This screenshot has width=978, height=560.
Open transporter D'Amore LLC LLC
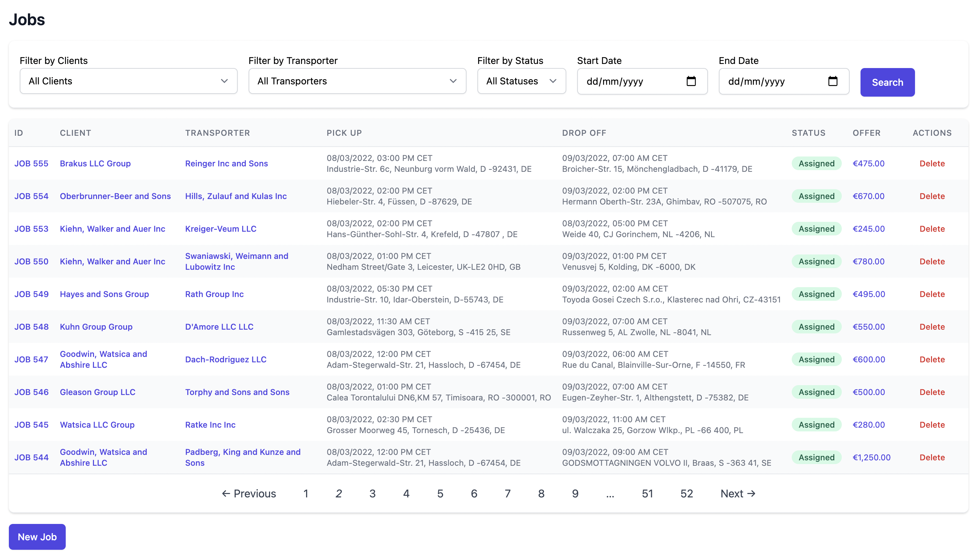(219, 327)
